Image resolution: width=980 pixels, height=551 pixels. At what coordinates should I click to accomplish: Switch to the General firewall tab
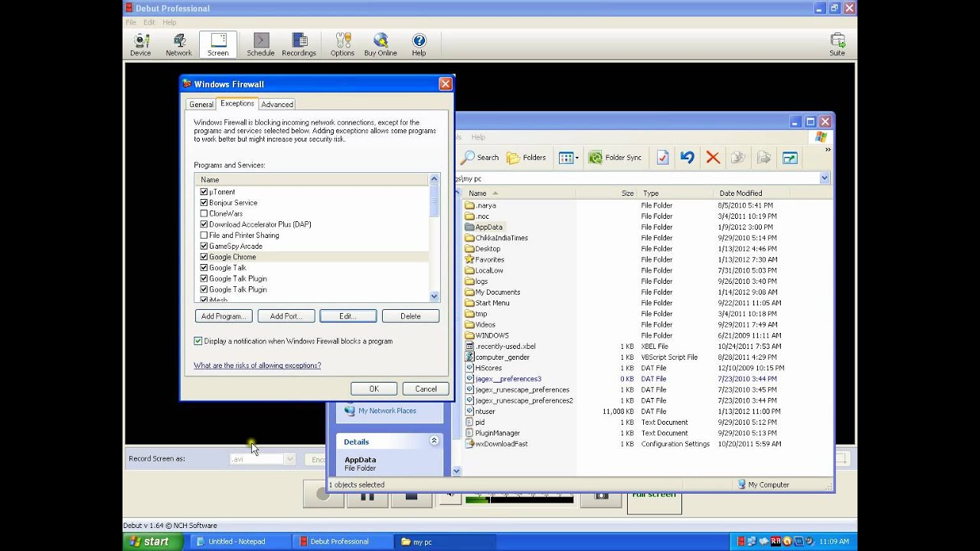[x=201, y=105]
